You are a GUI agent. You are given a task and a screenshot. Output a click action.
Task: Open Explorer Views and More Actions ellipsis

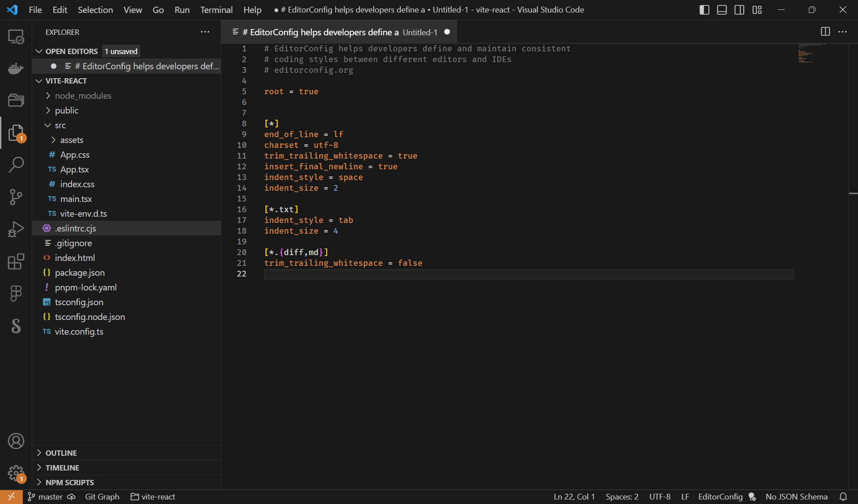[205, 32]
